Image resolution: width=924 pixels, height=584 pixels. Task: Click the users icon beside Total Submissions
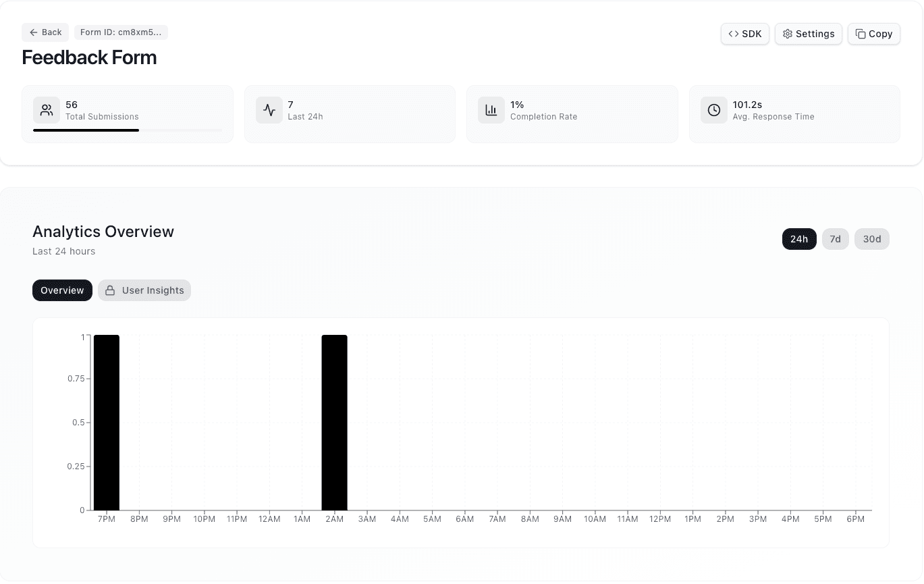click(47, 110)
